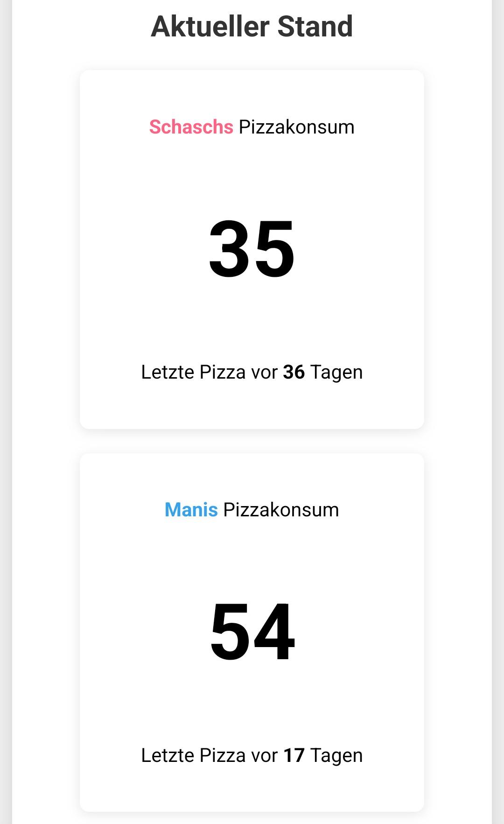Click the digit 4 in count 54

[275, 632]
